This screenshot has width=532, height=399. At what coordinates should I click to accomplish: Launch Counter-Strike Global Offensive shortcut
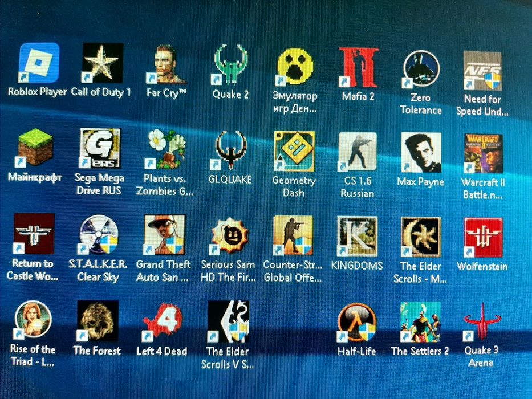pyautogui.click(x=293, y=235)
